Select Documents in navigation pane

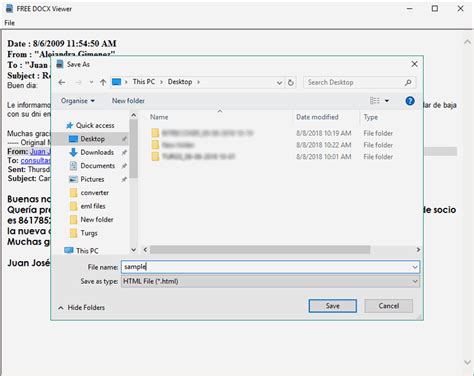tap(98, 165)
